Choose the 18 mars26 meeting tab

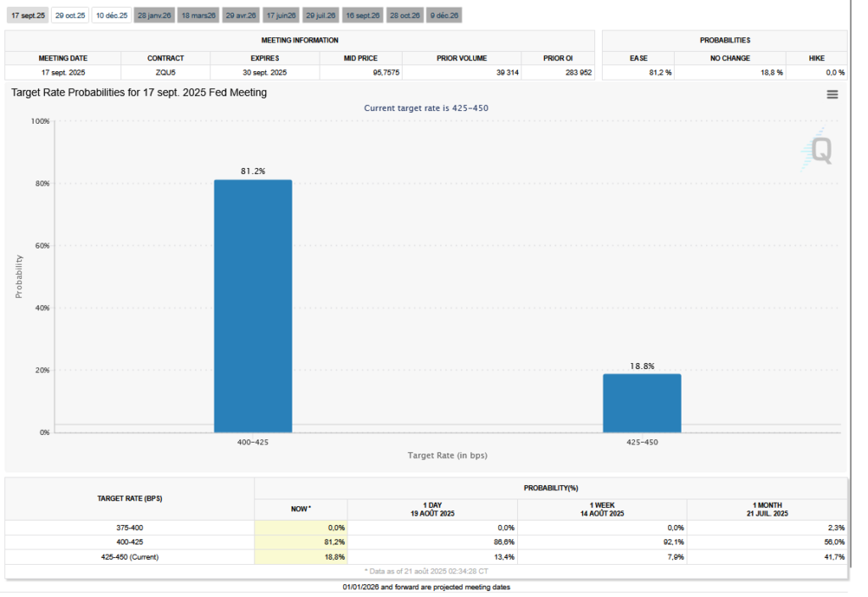coord(198,15)
